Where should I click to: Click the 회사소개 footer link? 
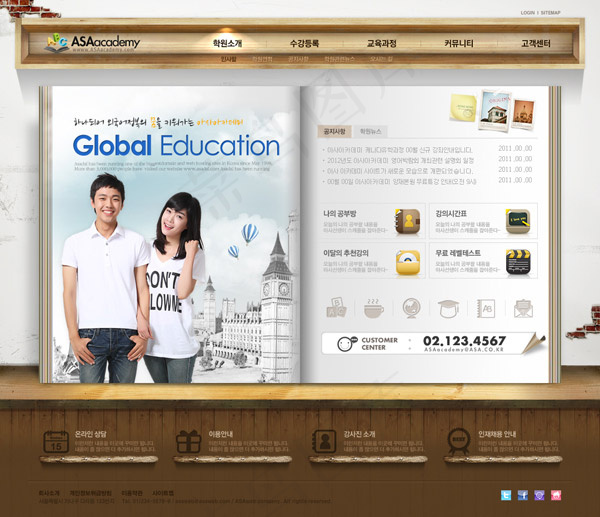(x=49, y=493)
